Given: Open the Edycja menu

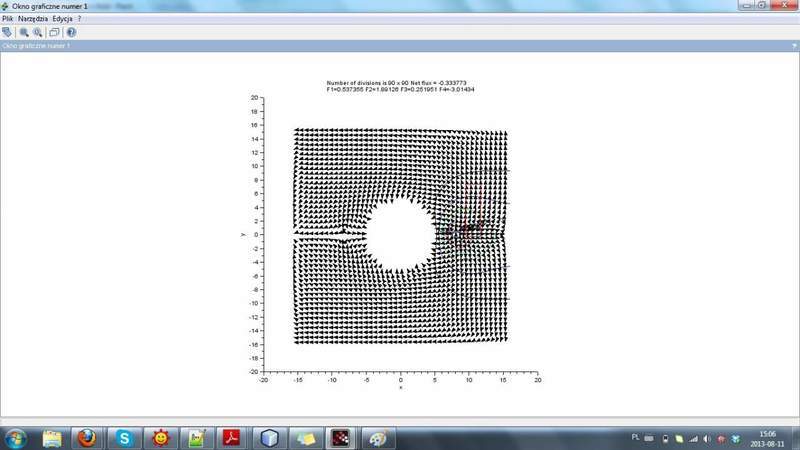Looking at the screenshot, I should (62, 18).
